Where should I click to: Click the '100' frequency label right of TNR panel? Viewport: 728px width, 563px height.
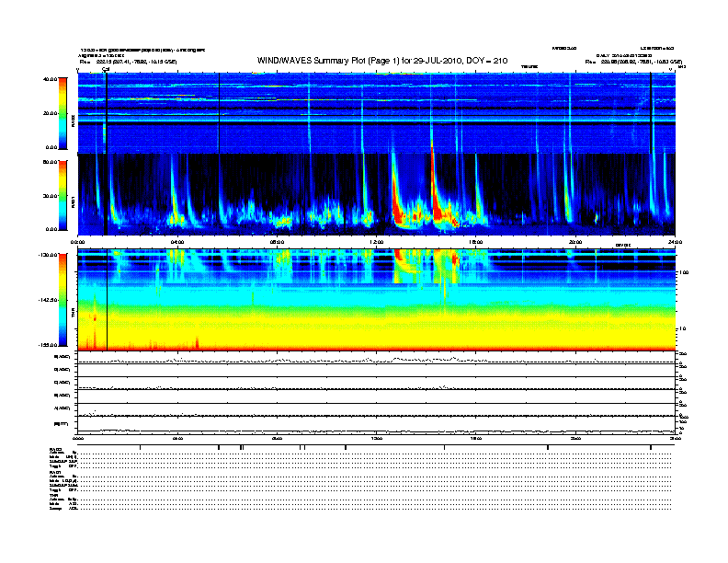tap(684, 272)
